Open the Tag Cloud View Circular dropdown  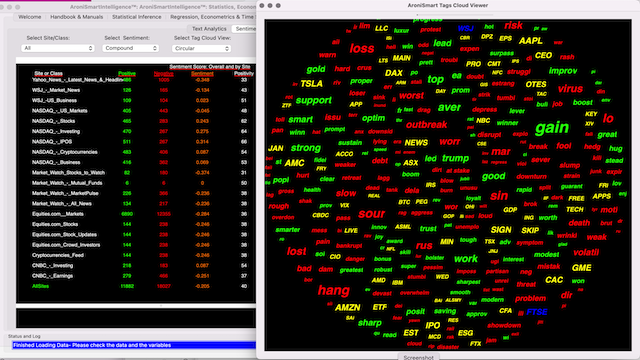click(x=201, y=48)
